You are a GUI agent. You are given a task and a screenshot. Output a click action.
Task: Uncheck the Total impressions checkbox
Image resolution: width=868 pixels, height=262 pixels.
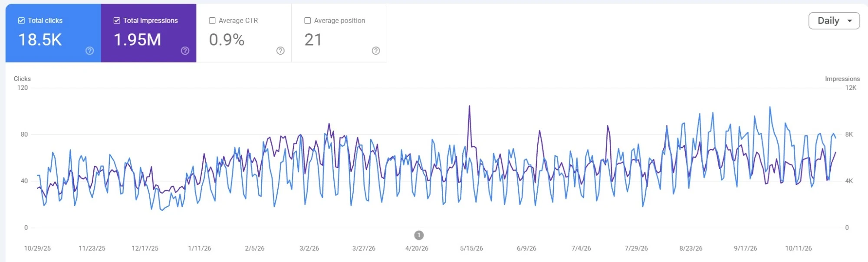coord(117,20)
